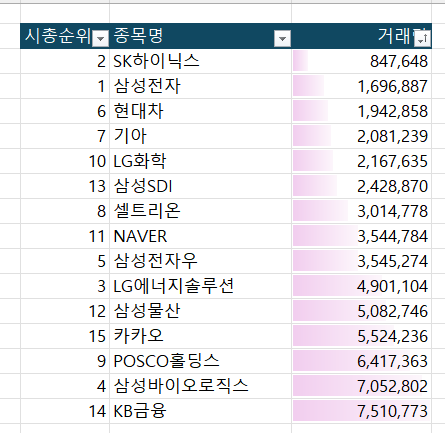Select the LG화학 cell
This screenshot has width=445, height=433.
tap(200, 161)
